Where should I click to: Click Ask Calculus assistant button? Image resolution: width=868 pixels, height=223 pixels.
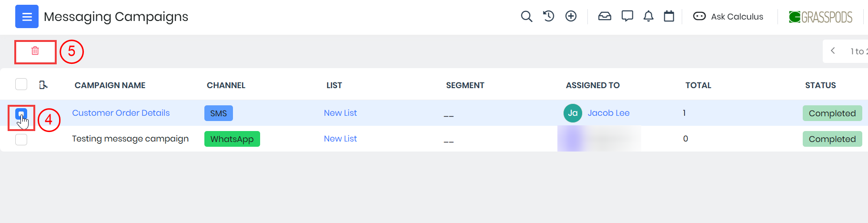(728, 17)
